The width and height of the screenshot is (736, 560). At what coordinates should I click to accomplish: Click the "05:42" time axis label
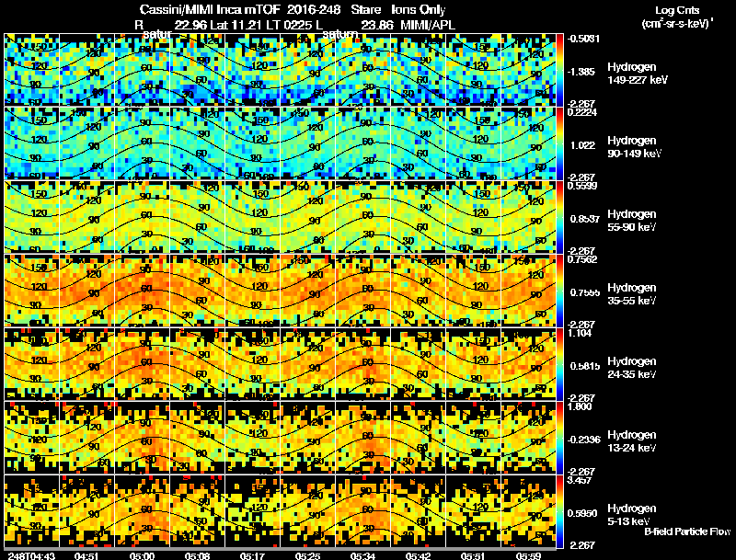tap(418, 556)
